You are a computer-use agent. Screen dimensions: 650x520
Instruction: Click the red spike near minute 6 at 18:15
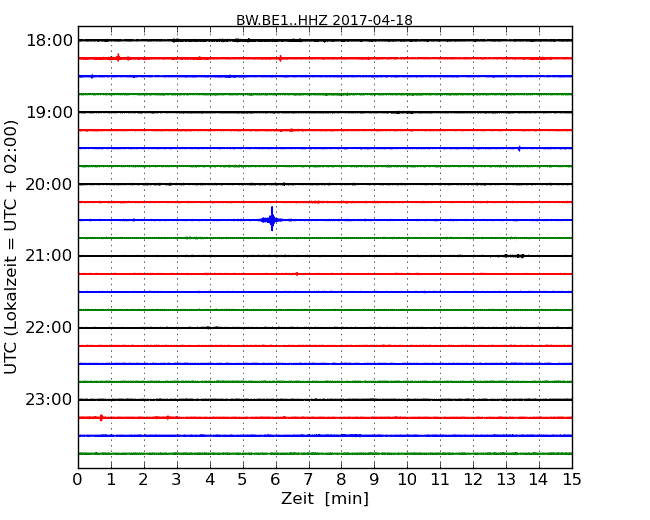[x=281, y=58]
